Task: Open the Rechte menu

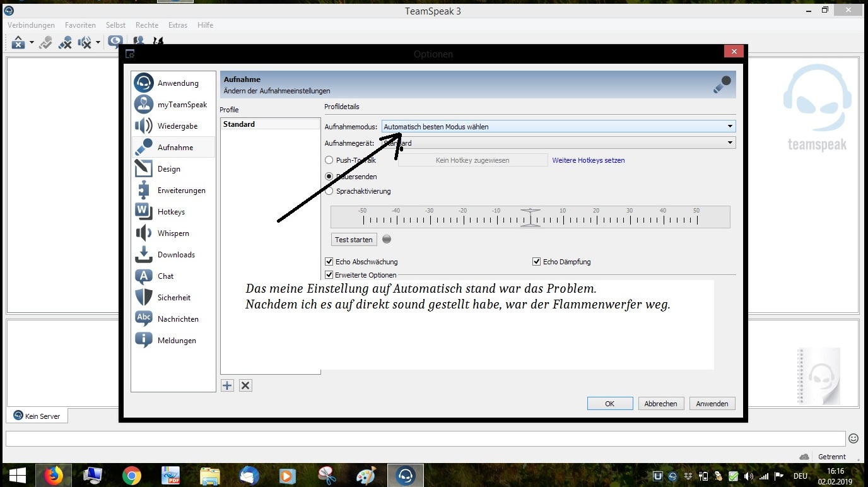Action: pyautogui.click(x=147, y=25)
